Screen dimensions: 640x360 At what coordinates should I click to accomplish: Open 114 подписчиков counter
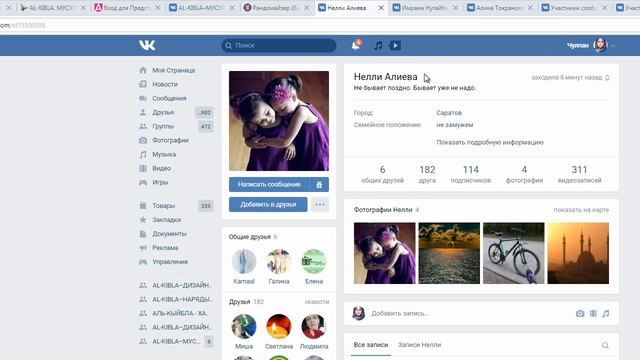pyautogui.click(x=471, y=174)
